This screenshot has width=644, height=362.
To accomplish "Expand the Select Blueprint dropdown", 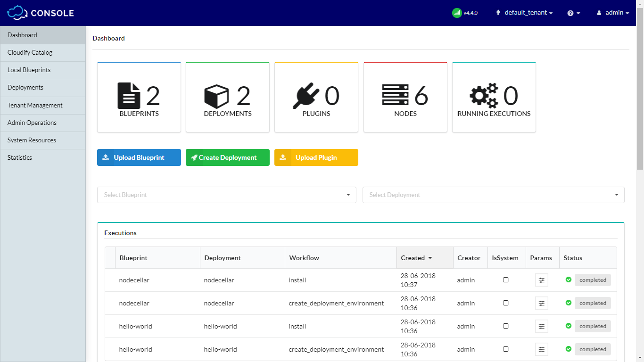I will [x=227, y=195].
